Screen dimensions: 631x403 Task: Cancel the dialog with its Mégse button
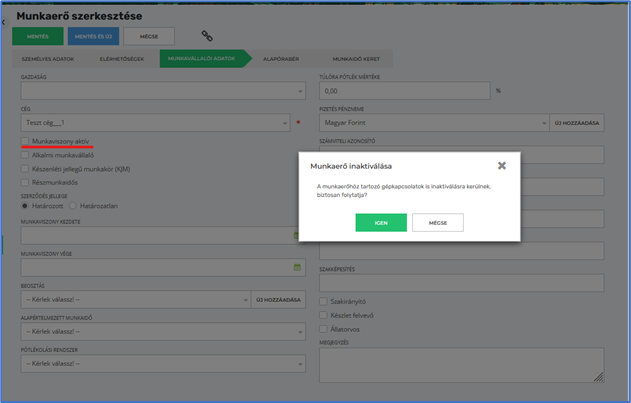(x=437, y=222)
